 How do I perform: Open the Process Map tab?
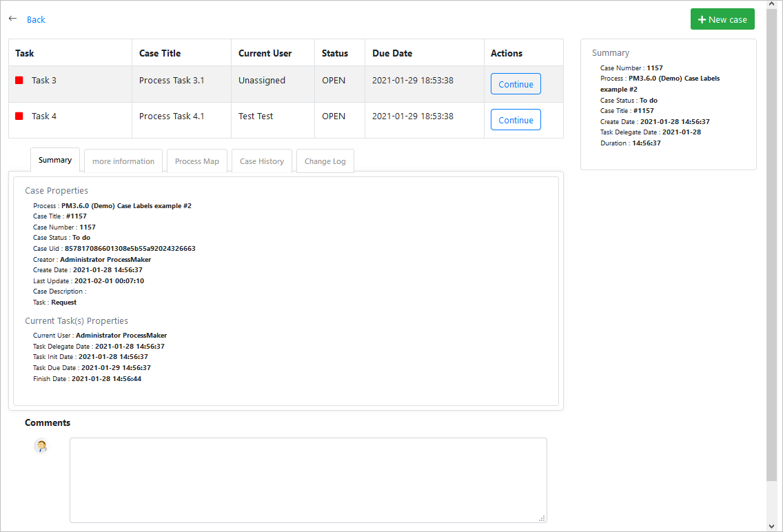click(197, 161)
